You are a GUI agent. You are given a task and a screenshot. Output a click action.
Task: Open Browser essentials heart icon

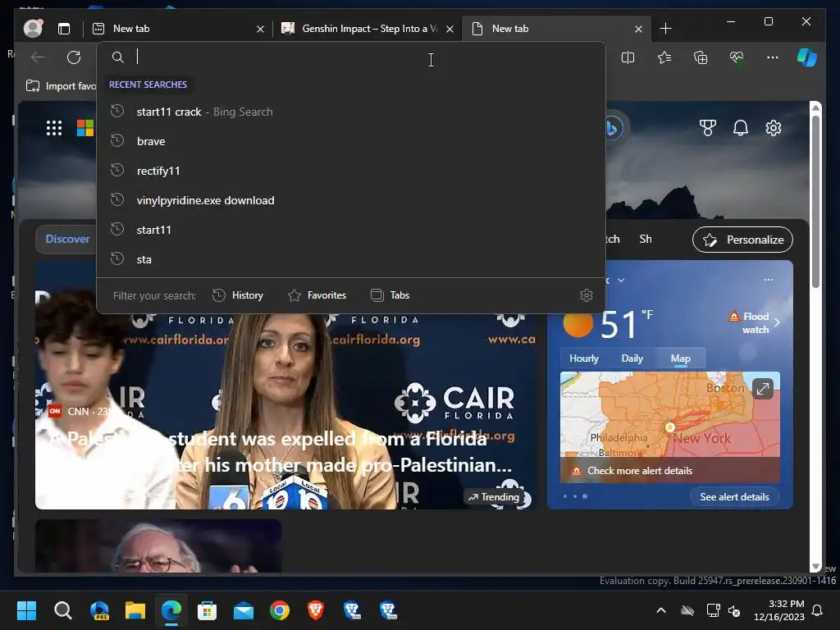(737, 57)
